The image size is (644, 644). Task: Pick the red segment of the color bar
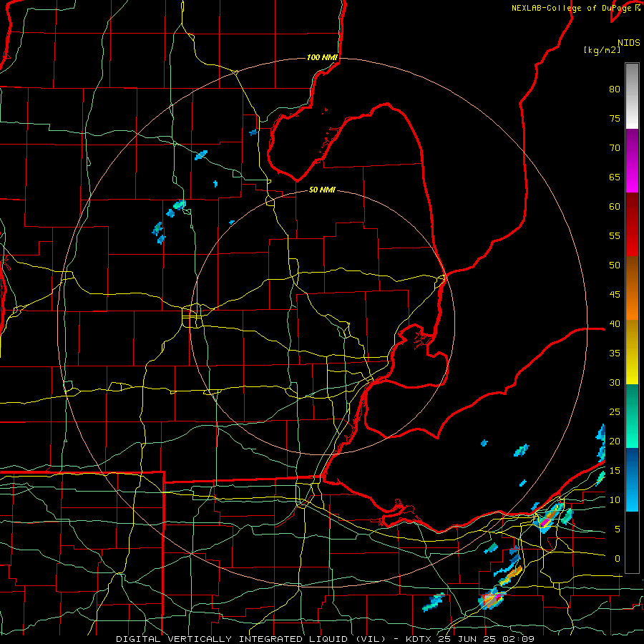tap(632, 225)
